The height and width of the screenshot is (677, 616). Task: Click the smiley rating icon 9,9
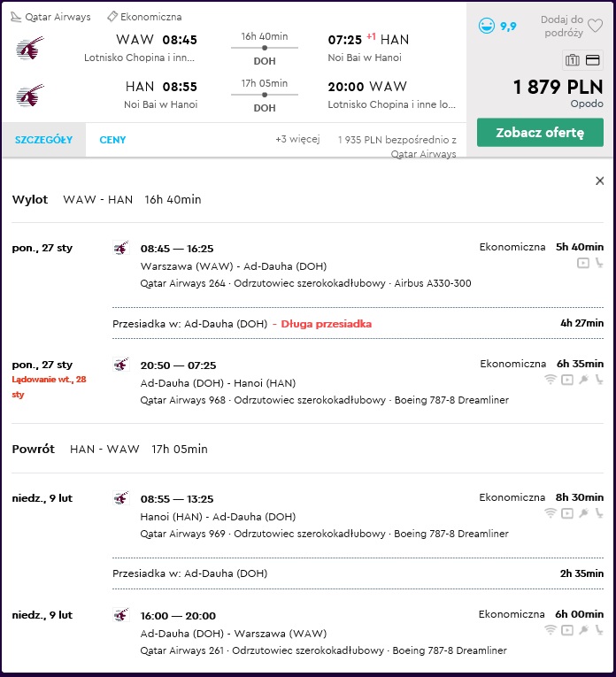click(487, 26)
